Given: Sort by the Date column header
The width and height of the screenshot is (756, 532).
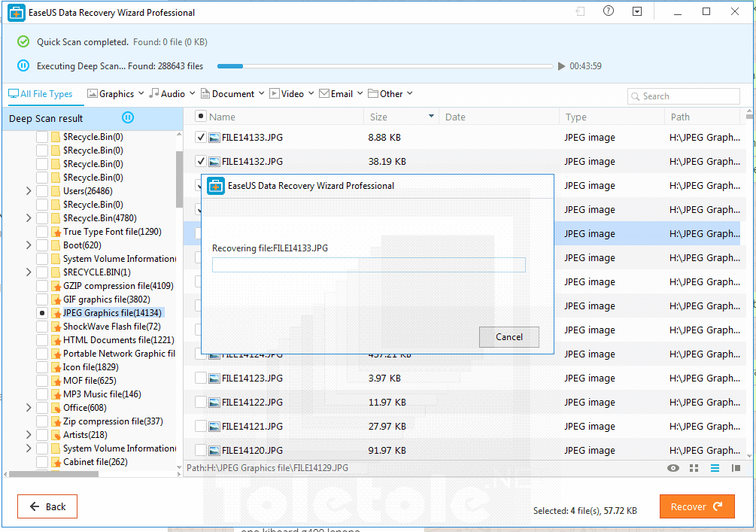Looking at the screenshot, I should [x=499, y=117].
